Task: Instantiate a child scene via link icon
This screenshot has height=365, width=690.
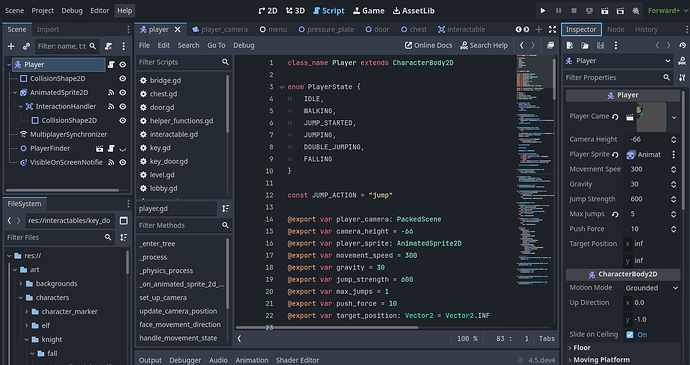Action: [26, 46]
